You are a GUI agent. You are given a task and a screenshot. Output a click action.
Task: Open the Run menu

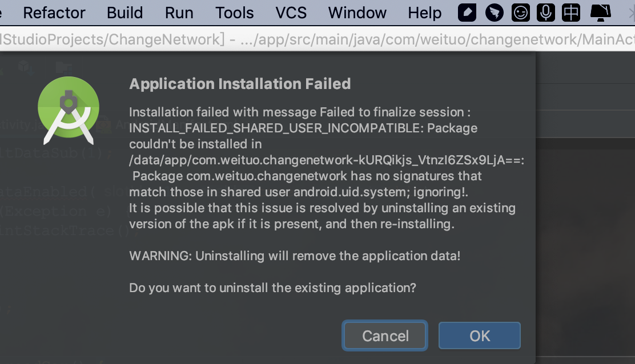coord(179,13)
